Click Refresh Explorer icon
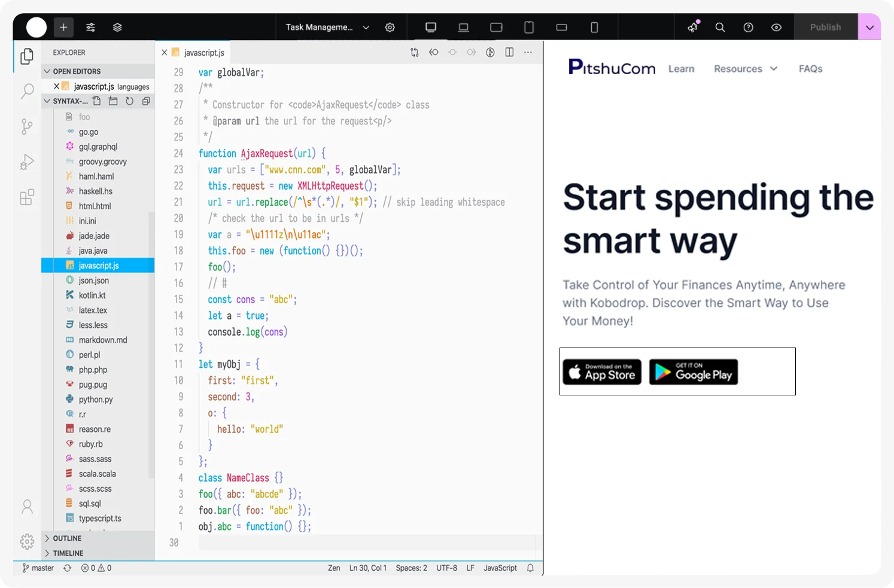 point(129,101)
